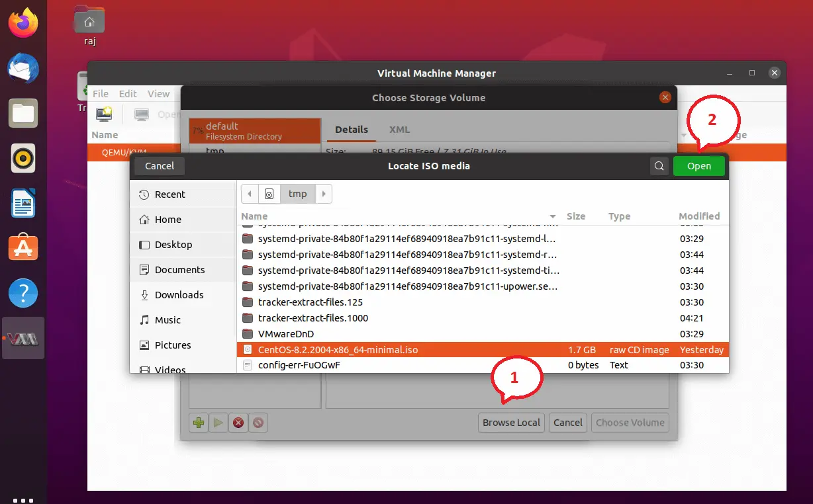Viewport: 813px width, 504px height.
Task: Click the search icon in Locate ISO media
Action: point(659,166)
